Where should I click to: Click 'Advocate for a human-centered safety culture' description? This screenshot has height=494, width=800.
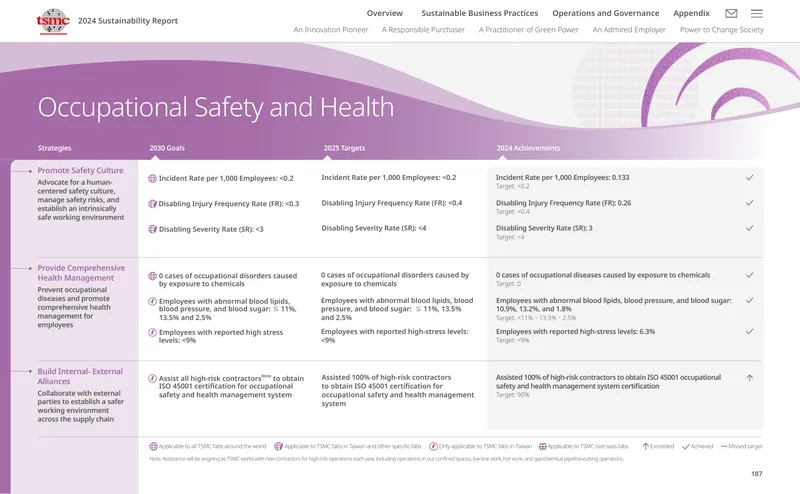pyautogui.click(x=81, y=200)
